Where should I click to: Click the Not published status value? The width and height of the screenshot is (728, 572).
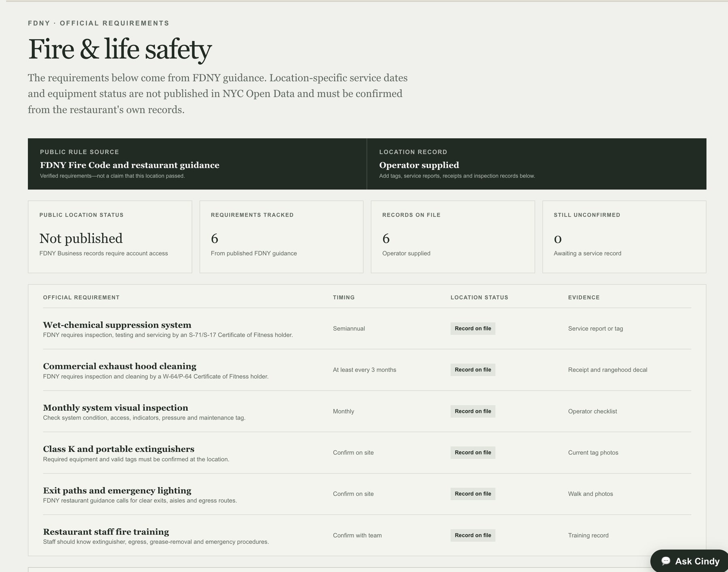click(81, 238)
